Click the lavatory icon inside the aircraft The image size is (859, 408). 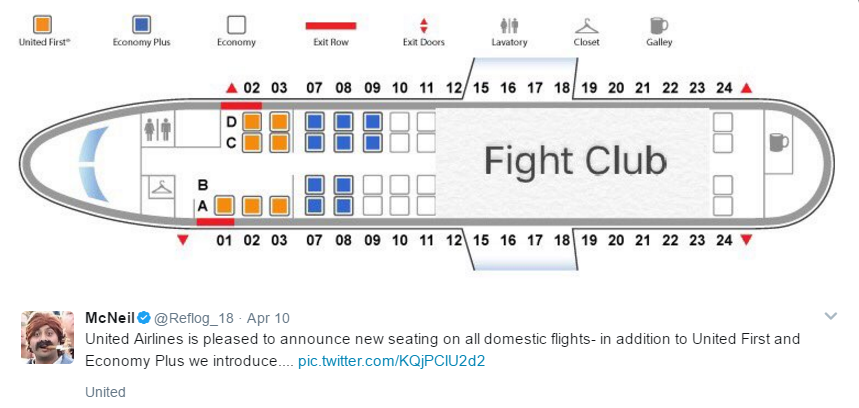(x=158, y=129)
